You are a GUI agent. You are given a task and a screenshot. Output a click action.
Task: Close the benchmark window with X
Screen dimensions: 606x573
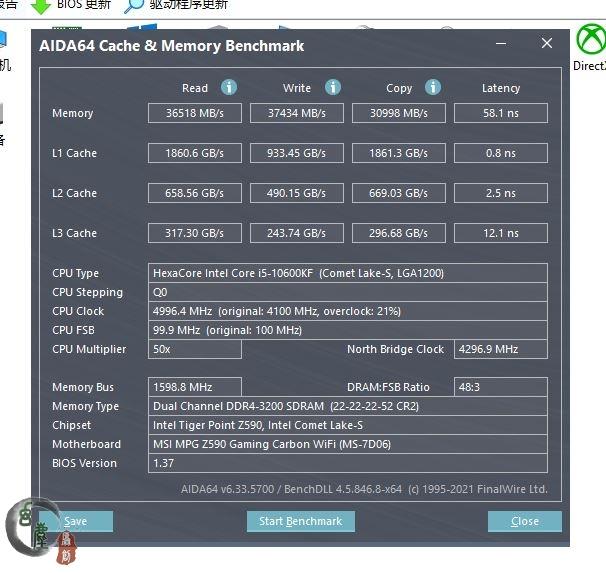(547, 43)
